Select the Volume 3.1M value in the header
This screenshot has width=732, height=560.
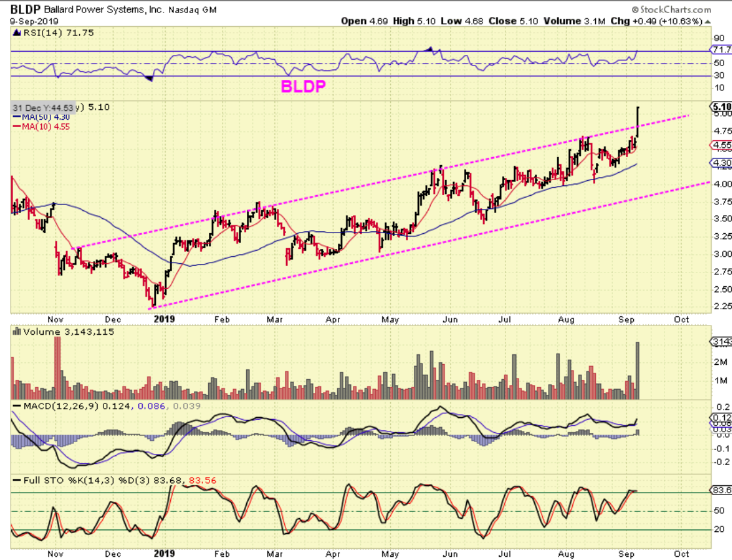point(574,21)
